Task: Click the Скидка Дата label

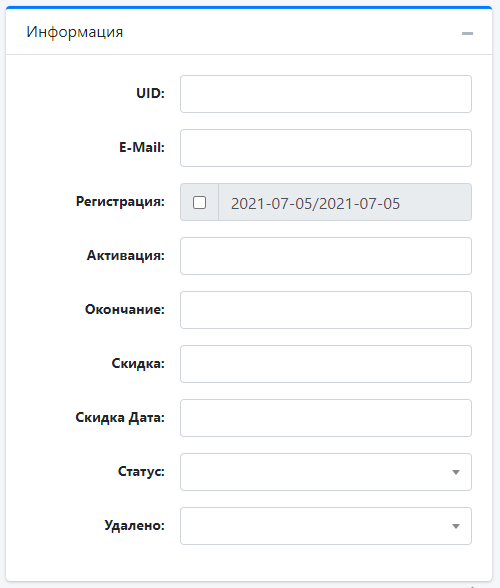Action: (120, 417)
